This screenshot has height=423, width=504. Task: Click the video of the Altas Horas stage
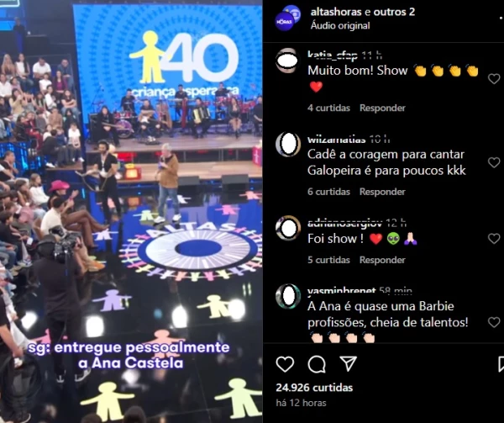131,211
